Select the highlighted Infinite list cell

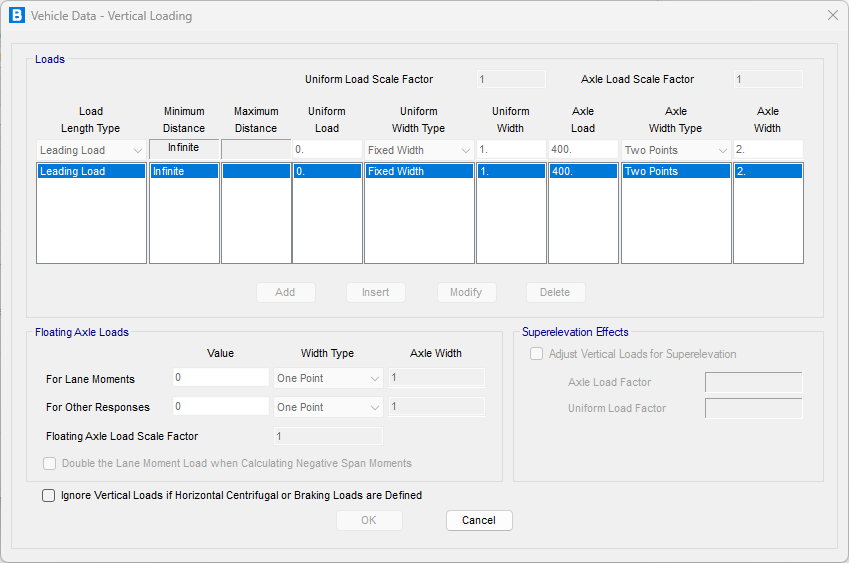click(184, 171)
